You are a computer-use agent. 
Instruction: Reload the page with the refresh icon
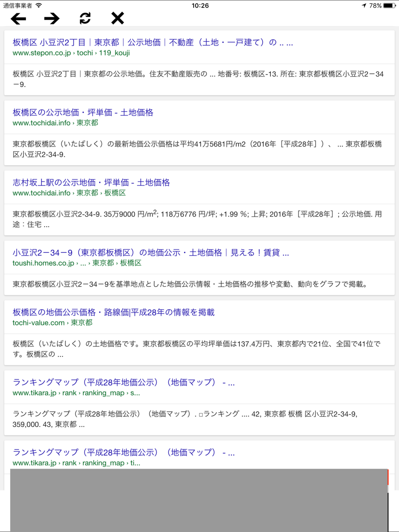pos(85,18)
